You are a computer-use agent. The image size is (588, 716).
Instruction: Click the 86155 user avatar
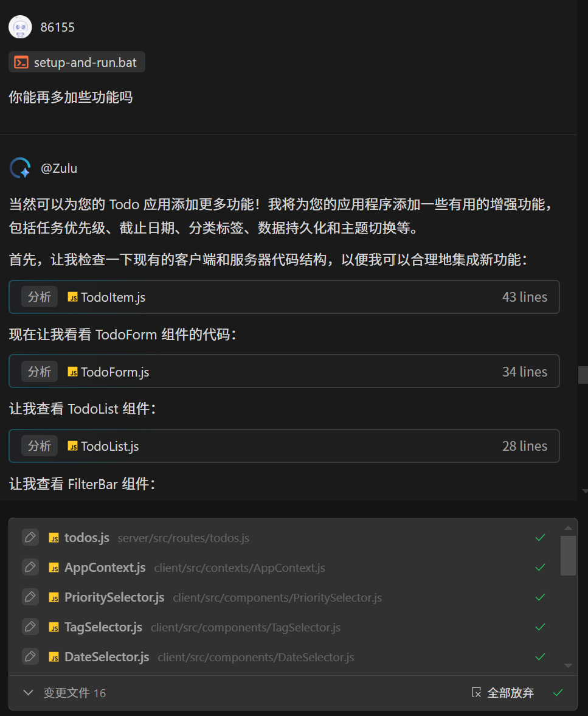(20, 27)
